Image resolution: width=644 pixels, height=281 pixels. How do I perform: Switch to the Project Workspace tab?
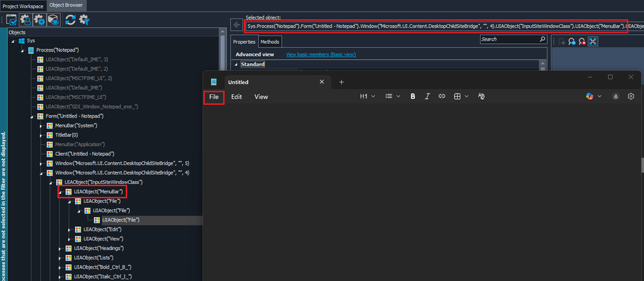coord(23,6)
